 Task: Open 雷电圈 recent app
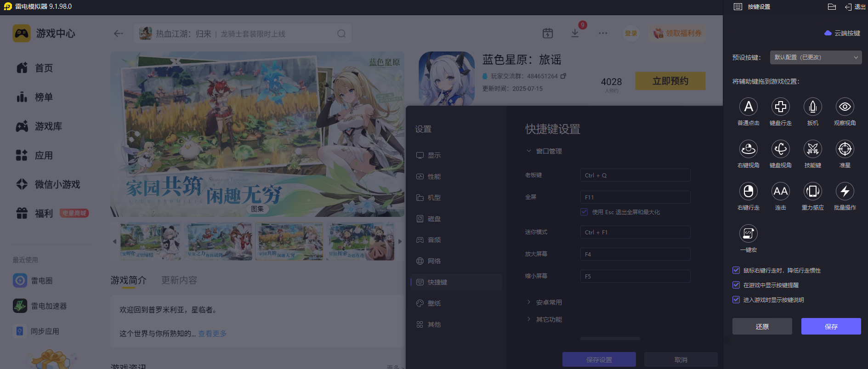pyautogui.click(x=33, y=280)
